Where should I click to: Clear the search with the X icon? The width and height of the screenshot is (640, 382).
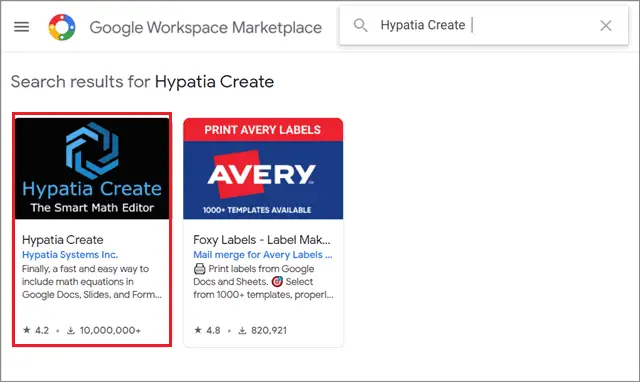click(606, 26)
